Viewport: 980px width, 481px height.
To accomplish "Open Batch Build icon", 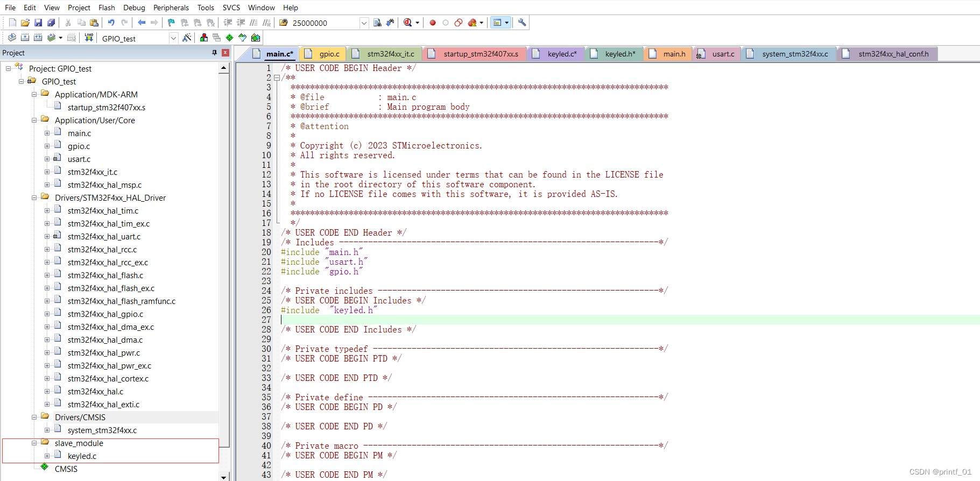I will (x=51, y=38).
